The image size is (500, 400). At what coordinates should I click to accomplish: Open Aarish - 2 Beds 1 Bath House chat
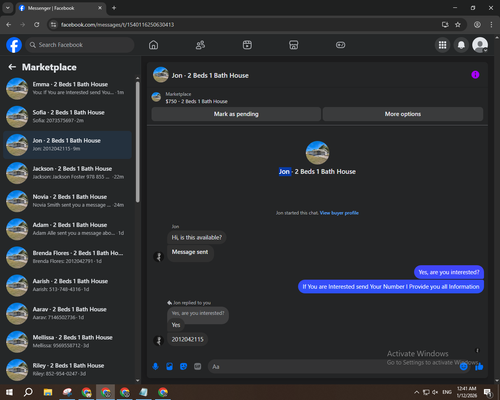click(x=67, y=285)
